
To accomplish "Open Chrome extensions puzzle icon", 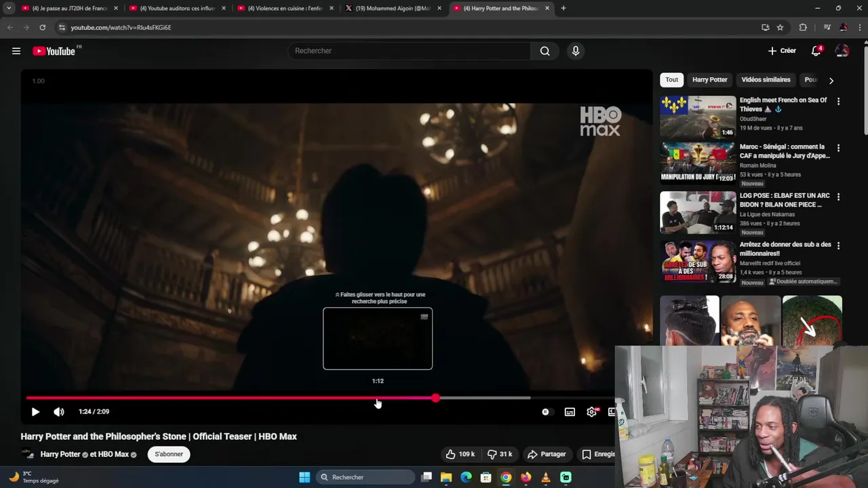I will tap(803, 27).
